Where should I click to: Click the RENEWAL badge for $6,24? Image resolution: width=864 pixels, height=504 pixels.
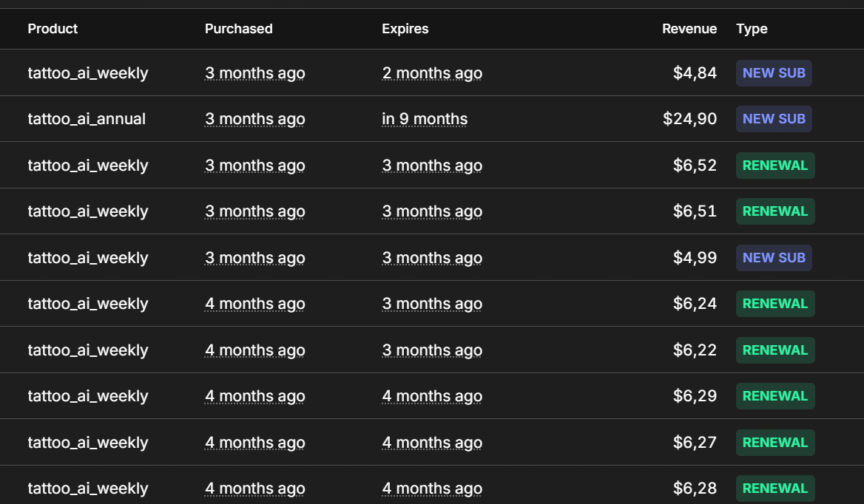click(775, 304)
